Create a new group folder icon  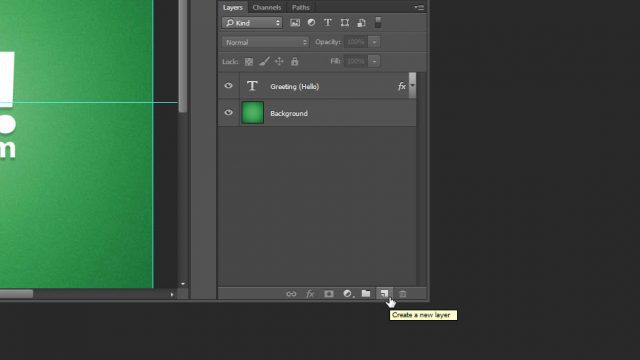366,293
